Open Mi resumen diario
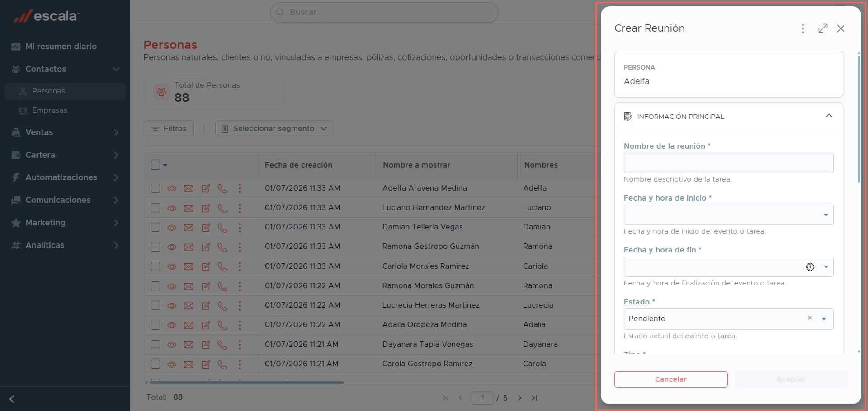Screen dimensions: 868x411 click(x=61, y=47)
